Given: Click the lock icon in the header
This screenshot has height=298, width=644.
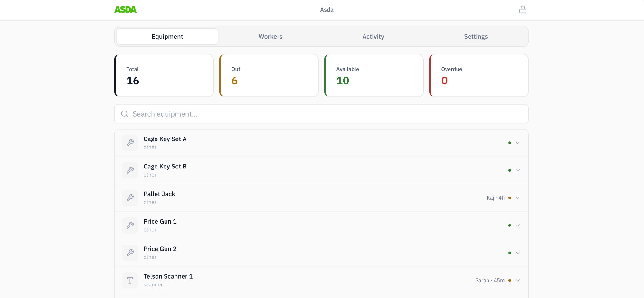Looking at the screenshot, I should pyautogui.click(x=523, y=9).
